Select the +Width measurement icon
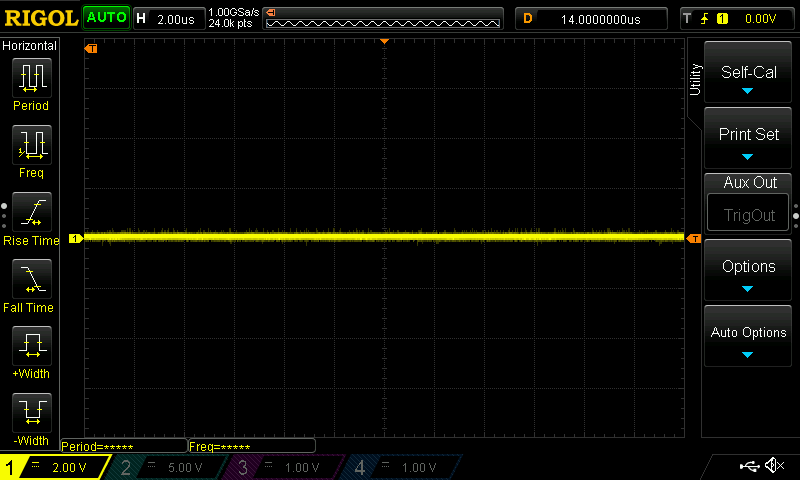 32,346
